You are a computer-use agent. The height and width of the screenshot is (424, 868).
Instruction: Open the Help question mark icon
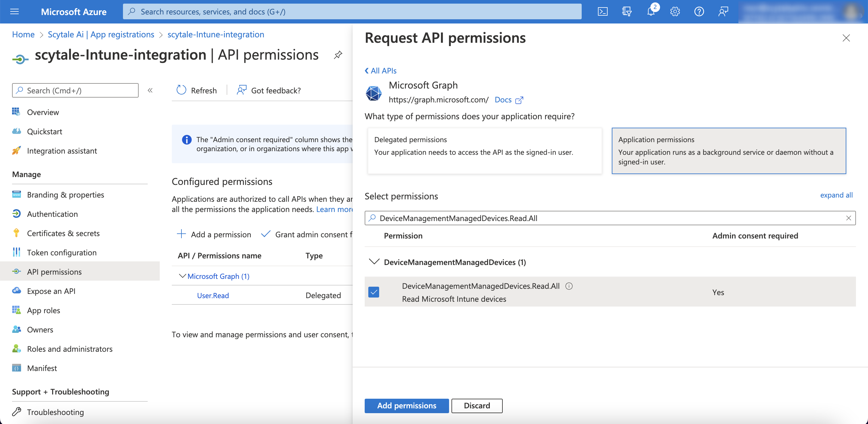coord(699,12)
